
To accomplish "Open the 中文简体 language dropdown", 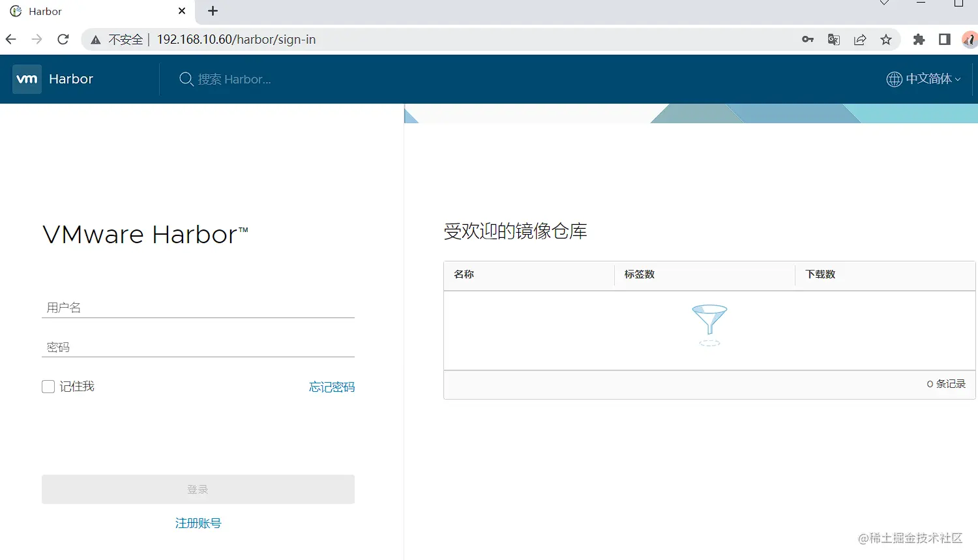I will [924, 79].
